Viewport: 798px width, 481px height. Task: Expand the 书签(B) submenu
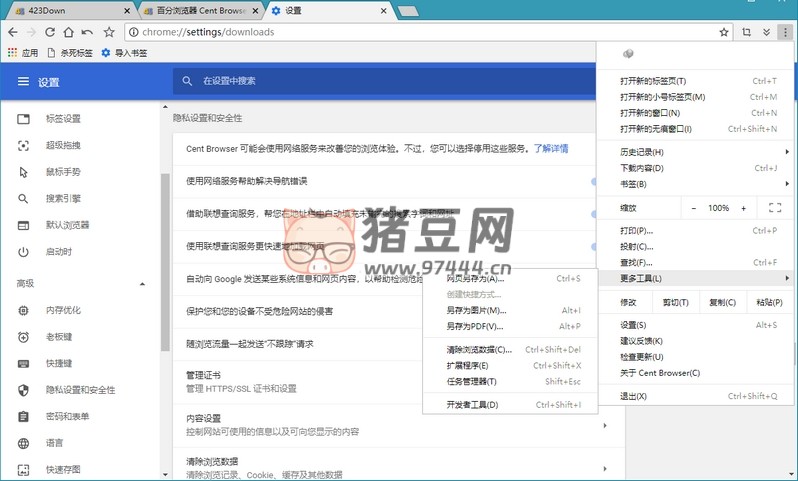pos(700,184)
